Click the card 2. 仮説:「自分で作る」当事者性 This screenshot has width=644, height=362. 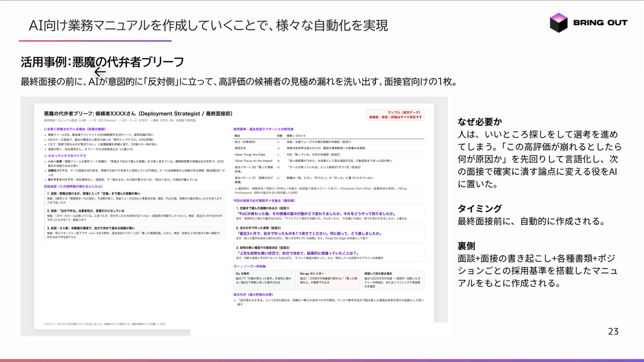click(135, 215)
